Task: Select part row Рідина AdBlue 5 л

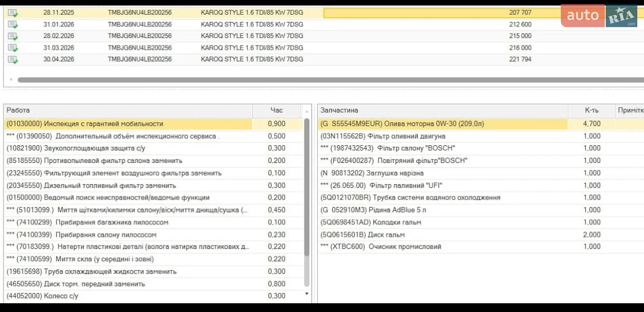Action: point(481,210)
